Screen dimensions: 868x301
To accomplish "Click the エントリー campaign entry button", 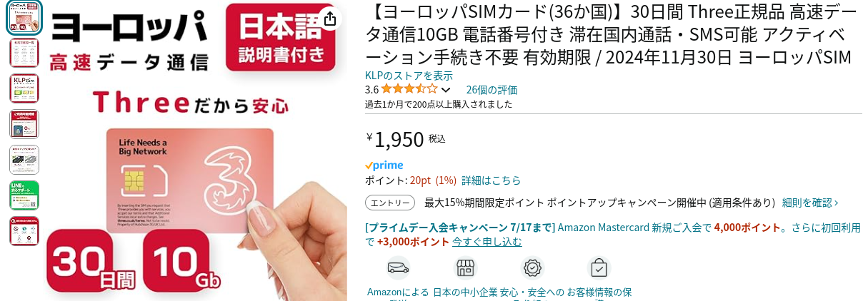I will tap(390, 203).
